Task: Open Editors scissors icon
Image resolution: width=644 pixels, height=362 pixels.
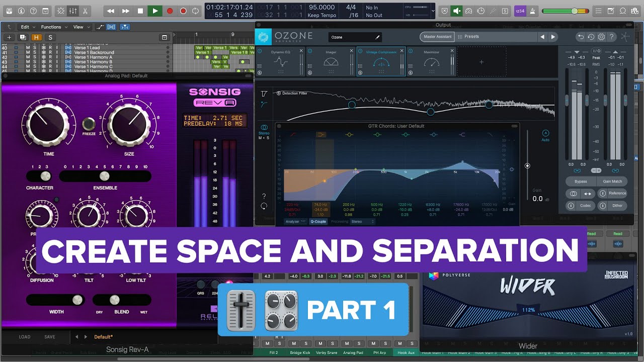Action: point(85,11)
